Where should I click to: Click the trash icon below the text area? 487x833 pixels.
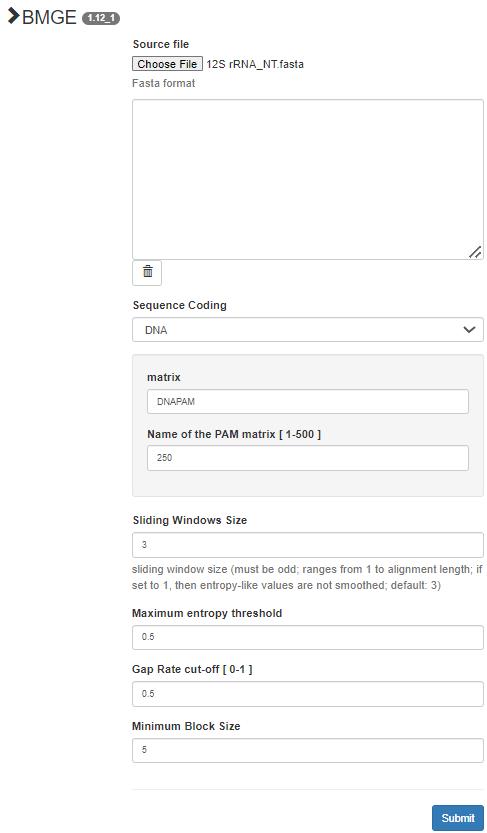[x=147, y=273]
